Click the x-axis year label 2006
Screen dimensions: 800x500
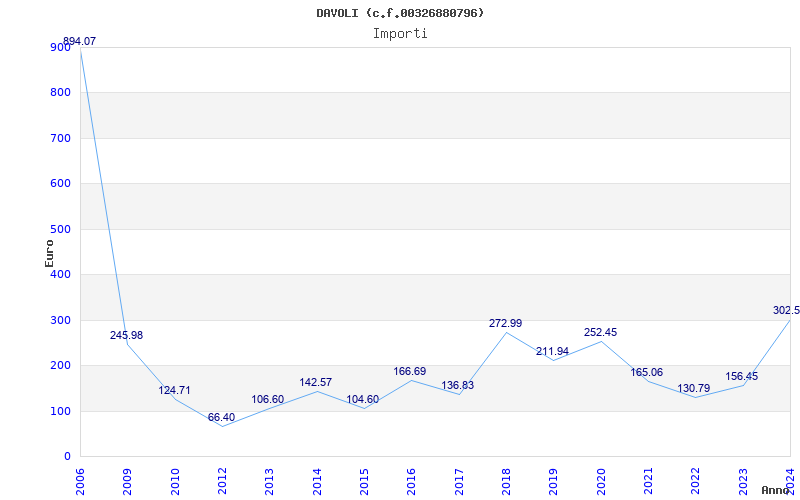tap(80, 482)
